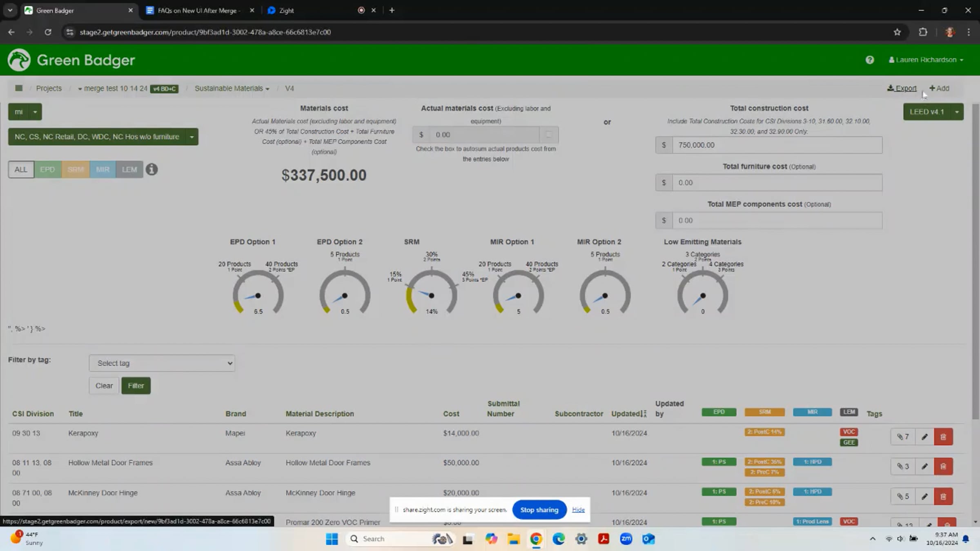Screen dimensions: 980x551
Task: Edit the Kerapoxy row with pencil icon
Action: coord(924,437)
